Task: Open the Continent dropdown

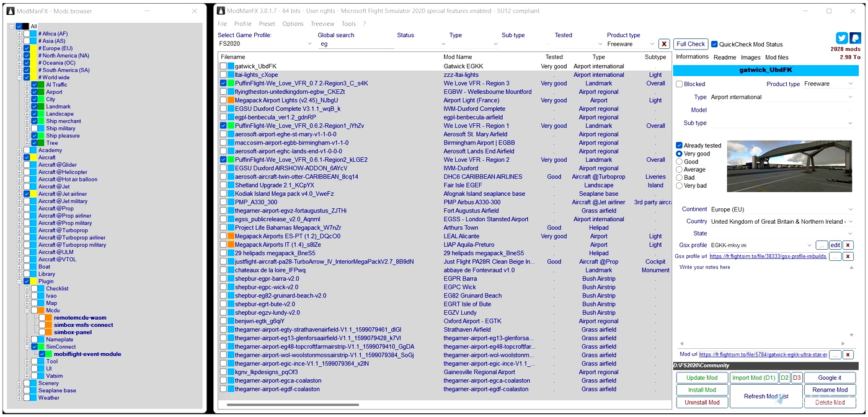Action: (x=782, y=209)
